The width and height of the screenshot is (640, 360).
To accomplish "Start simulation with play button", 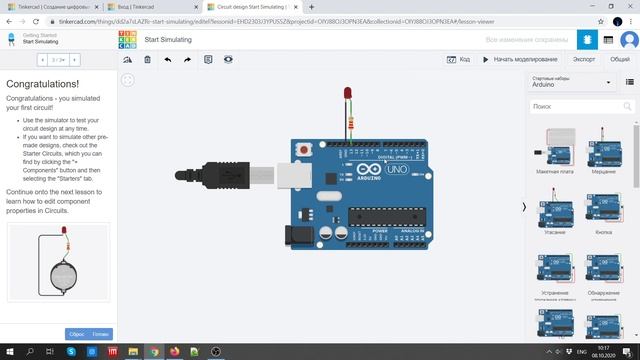I will [520, 60].
